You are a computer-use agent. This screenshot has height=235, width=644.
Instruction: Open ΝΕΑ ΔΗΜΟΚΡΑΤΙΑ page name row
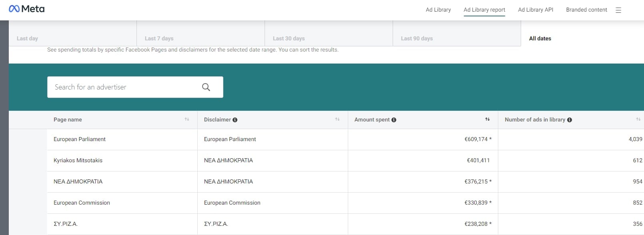coord(78,181)
